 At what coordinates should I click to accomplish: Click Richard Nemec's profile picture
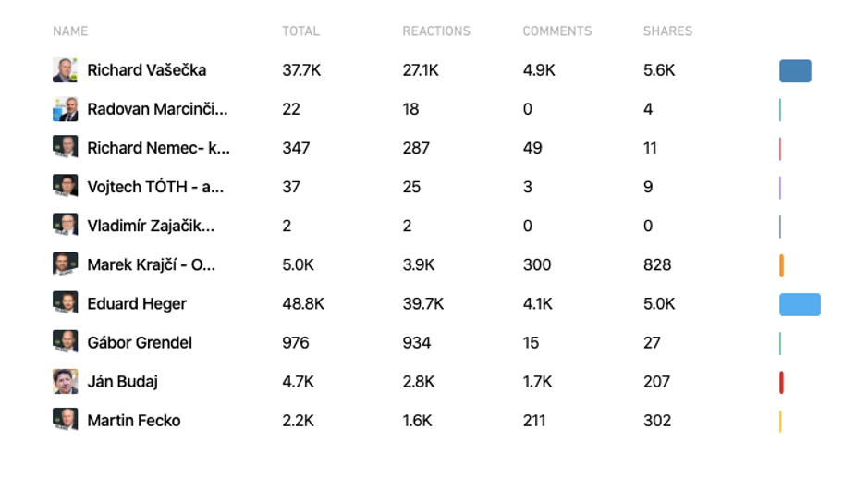(x=65, y=148)
